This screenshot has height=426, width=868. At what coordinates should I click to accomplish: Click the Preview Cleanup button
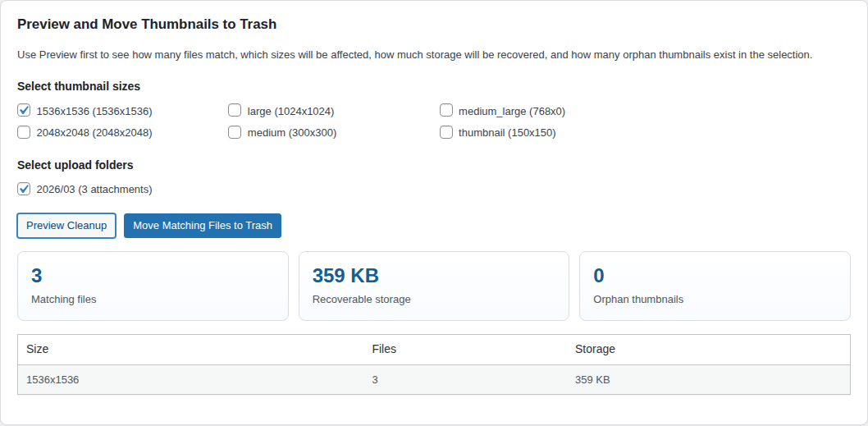click(x=66, y=226)
